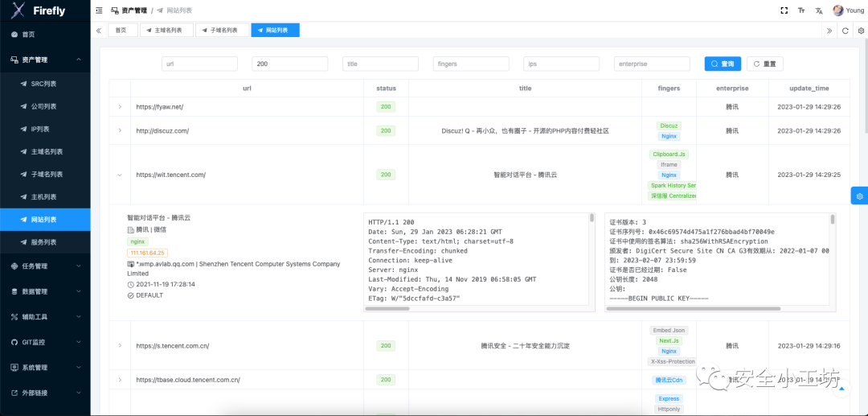Click the 腾讯云Cdn fingerprint tag

pos(669,380)
